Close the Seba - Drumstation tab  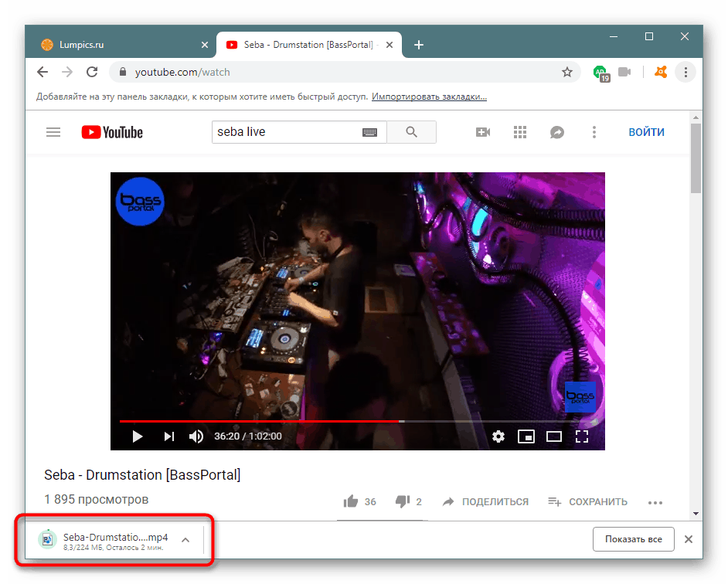pyautogui.click(x=390, y=45)
